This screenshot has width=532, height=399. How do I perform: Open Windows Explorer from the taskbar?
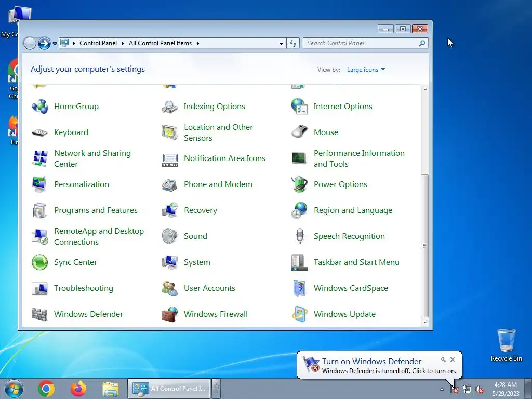[111, 389]
